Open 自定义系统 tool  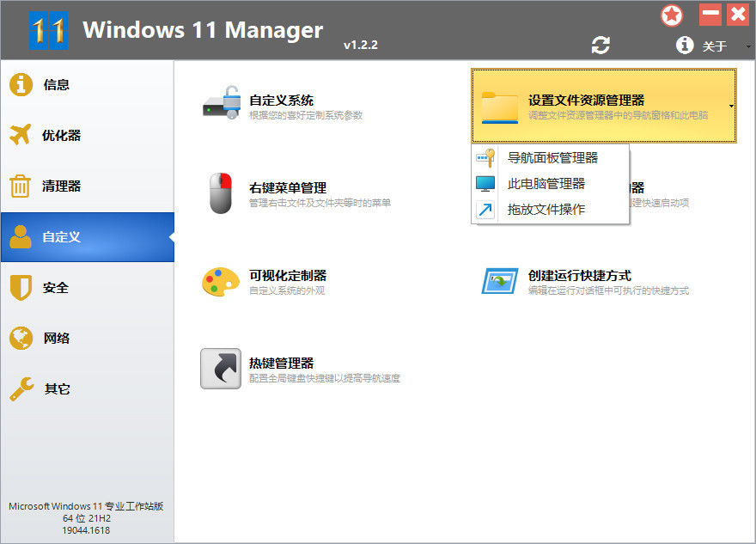click(282, 101)
